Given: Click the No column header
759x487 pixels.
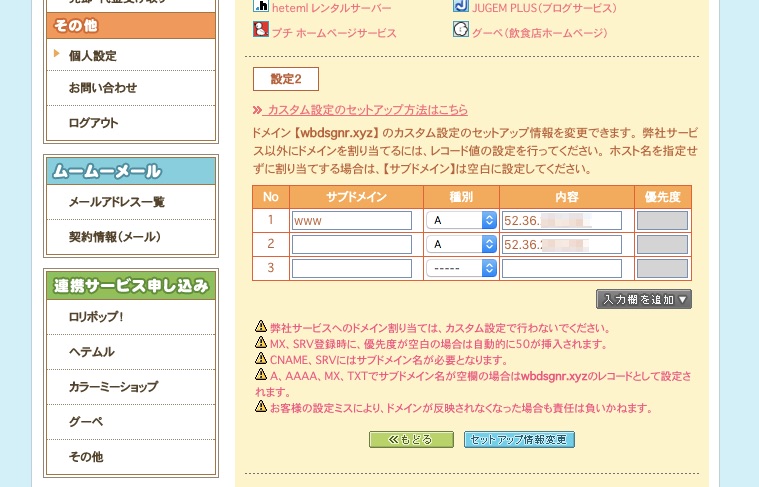Looking at the screenshot, I should coord(271,197).
